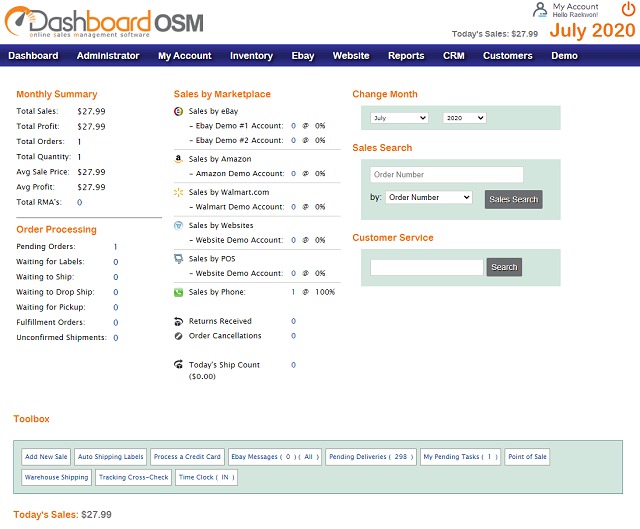
Task: Open Auto Shipping Labels tool
Action: (111, 457)
